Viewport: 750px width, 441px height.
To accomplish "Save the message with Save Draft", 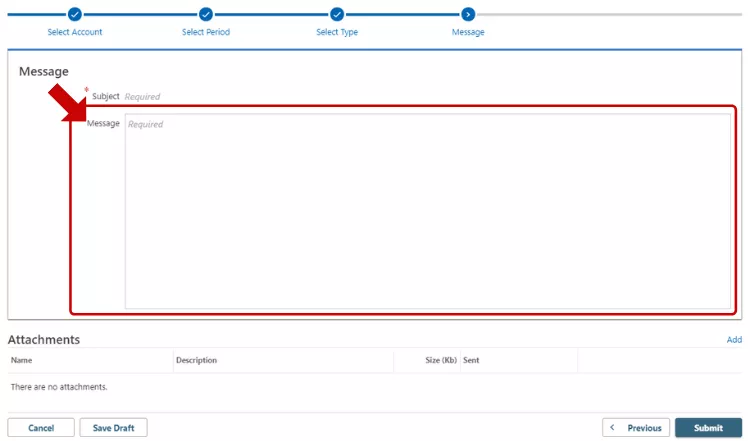I will [113, 428].
